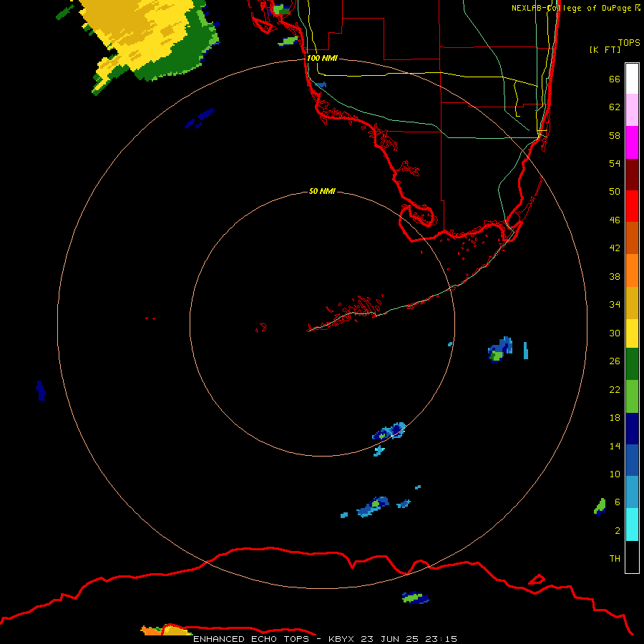
Task: Click the legend value "14"
Action: click(615, 446)
